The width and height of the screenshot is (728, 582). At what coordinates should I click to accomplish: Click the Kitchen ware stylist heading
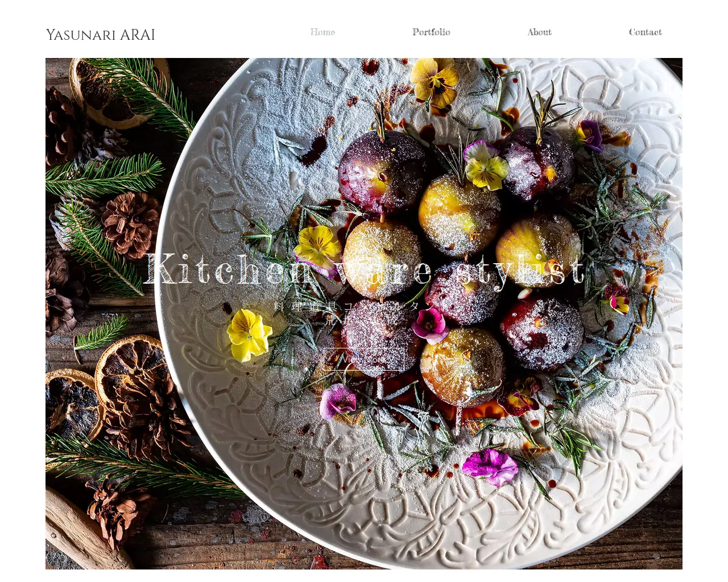tap(364, 269)
